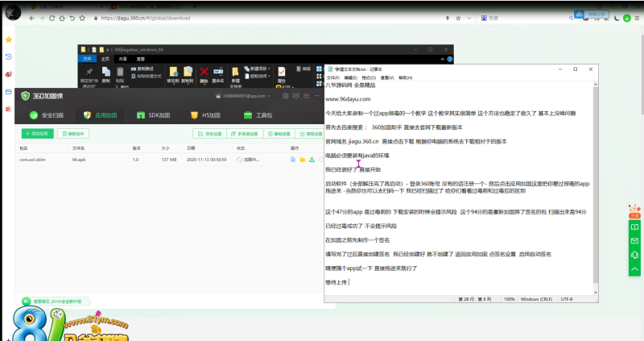Open Notepad 帮助(H) menu
Image resolution: width=644 pixels, height=341 pixels.
point(406,77)
